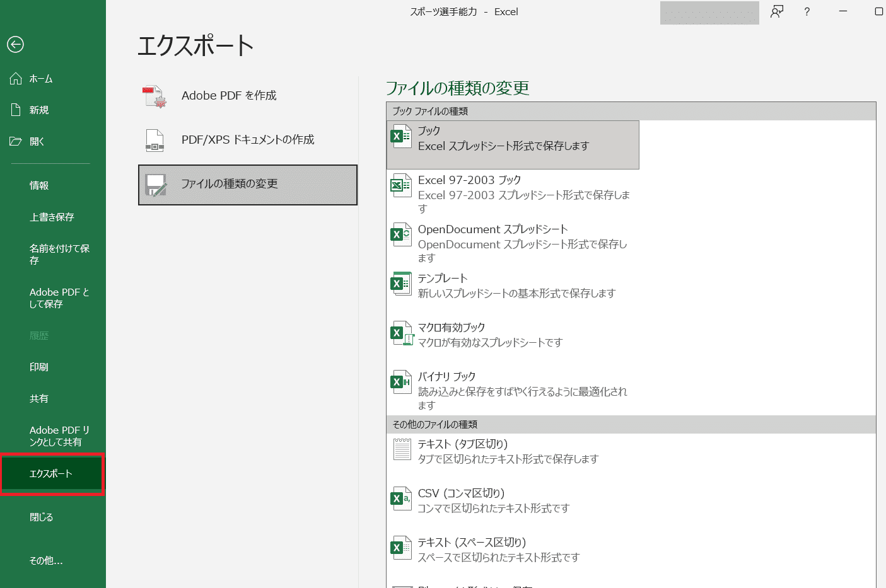This screenshot has height=588, width=886.
Task: Choose 名前を付けて保存 in the sidebar
Action: click(53, 254)
